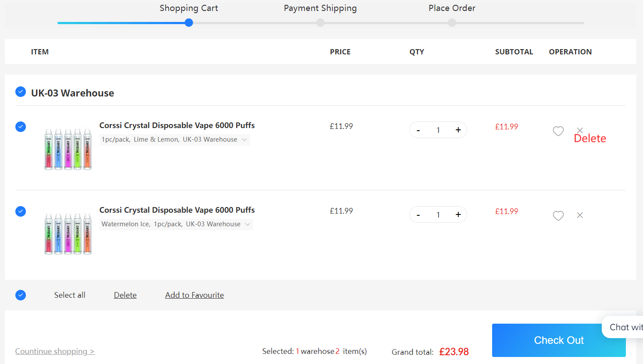This screenshot has width=643, height=364.
Task: Decrease quantity of Watermelon Ice item
Action: [418, 215]
